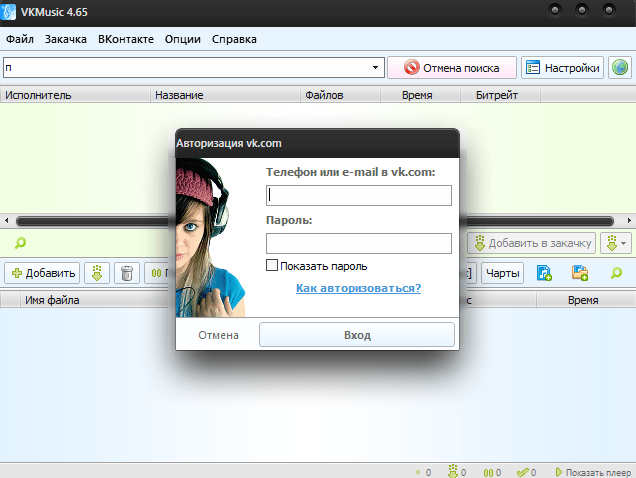Open the Опции menu
The height and width of the screenshot is (478, 636).
pos(183,39)
